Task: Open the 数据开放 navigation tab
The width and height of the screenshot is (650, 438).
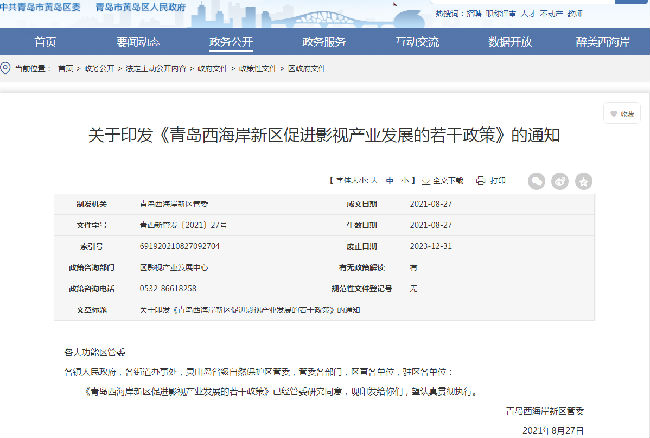Action: tap(510, 42)
